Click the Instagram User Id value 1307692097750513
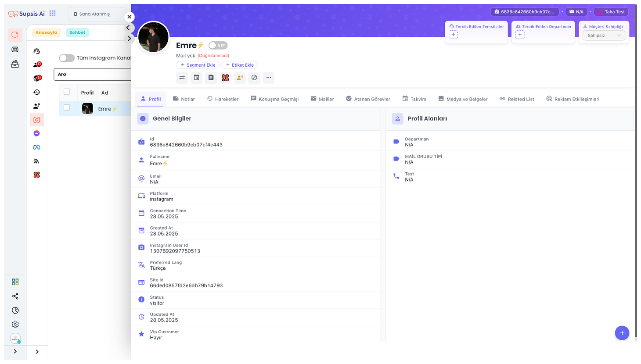Image resolution: width=641 pixels, height=364 pixels. click(175, 251)
